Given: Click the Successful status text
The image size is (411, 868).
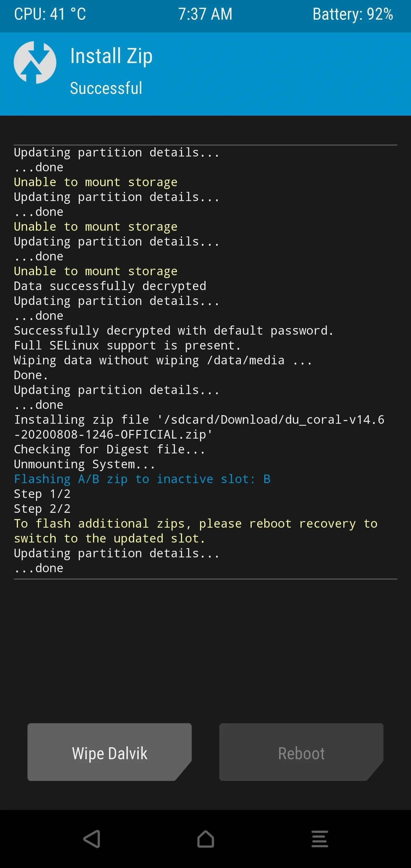Looking at the screenshot, I should (106, 88).
